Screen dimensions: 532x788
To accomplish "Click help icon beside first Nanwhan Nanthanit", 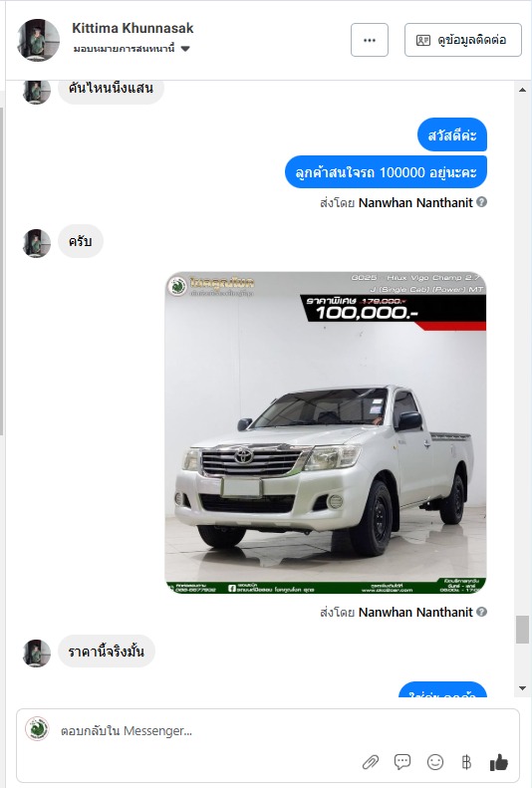I will coord(481,202).
